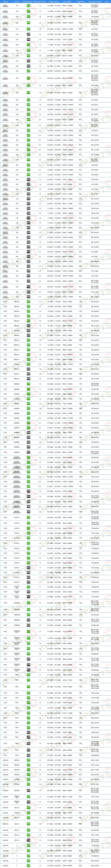Screen dimensions: 111x868
Task: Click the PB fuel icon for Fiat Brava 1.4
Action: pyautogui.click(x=28, y=302)
